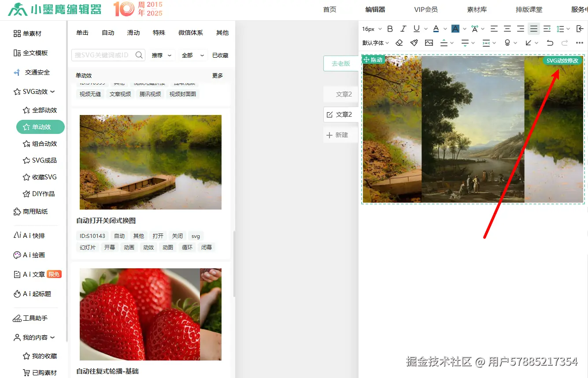The height and width of the screenshot is (378, 588).
Task: Switch to the 自动 tab
Action: 108,33
